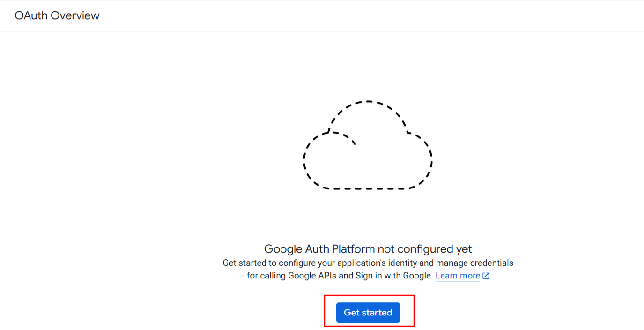Click the words 'Google APIs' in description

point(312,276)
